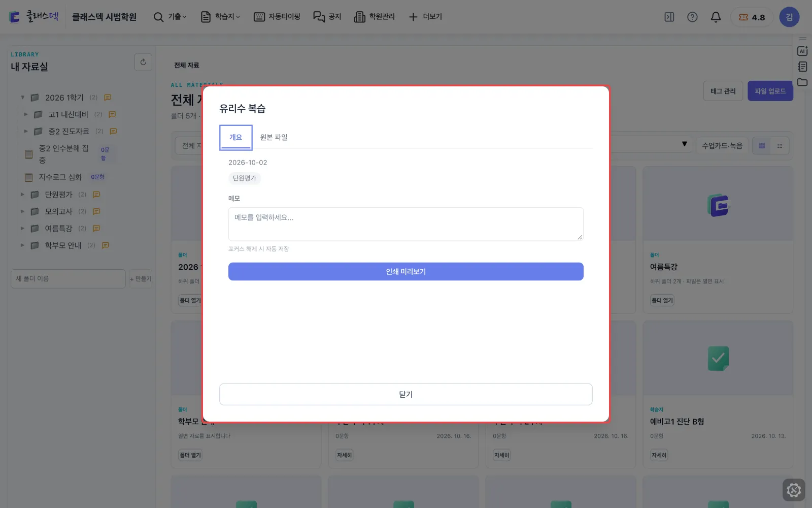Click the 인쇄 미리보기 button

(x=405, y=272)
